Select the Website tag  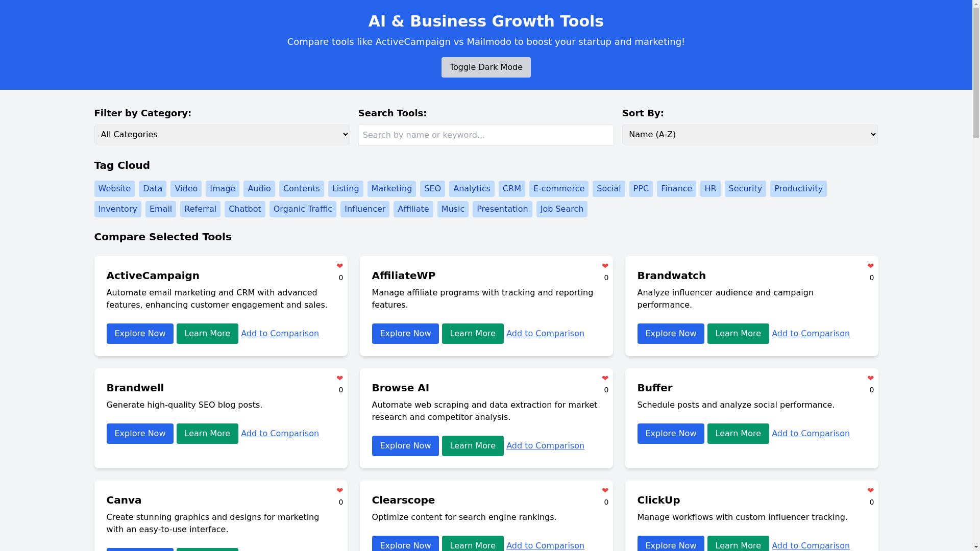tap(114, 189)
